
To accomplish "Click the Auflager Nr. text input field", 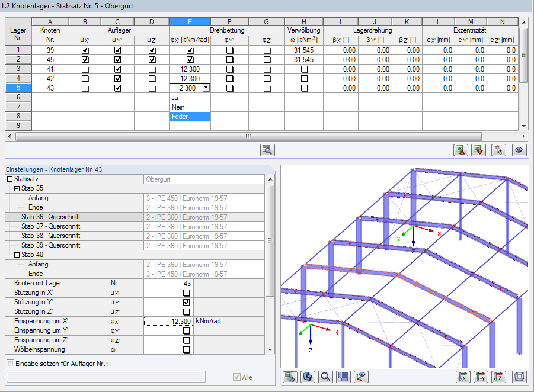I will pyautogui.click(x=106, y=377).
